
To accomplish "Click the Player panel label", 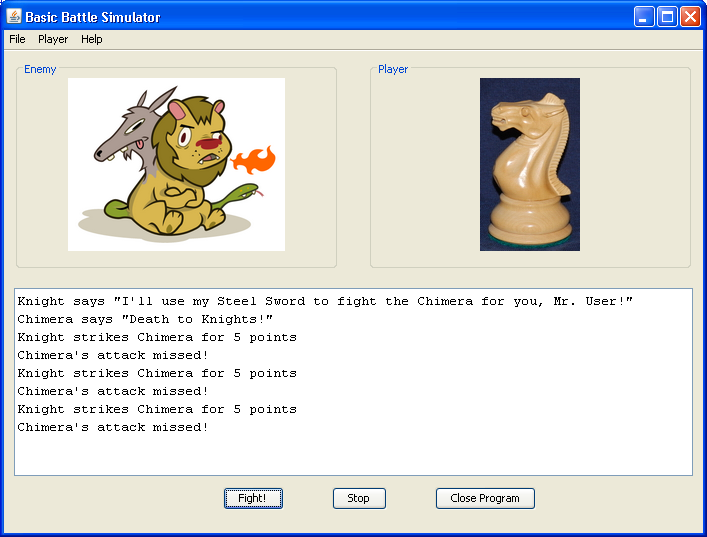I will coord(393,69).
